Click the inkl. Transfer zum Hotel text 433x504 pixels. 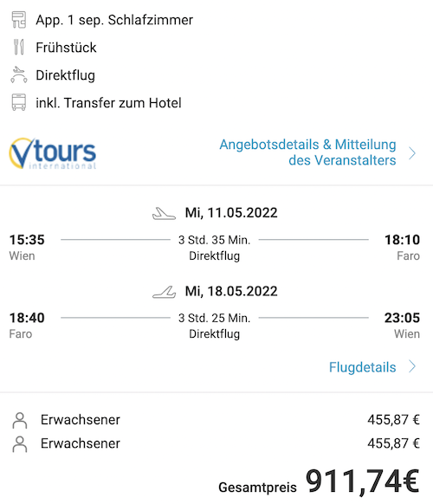tap(108, 103)
